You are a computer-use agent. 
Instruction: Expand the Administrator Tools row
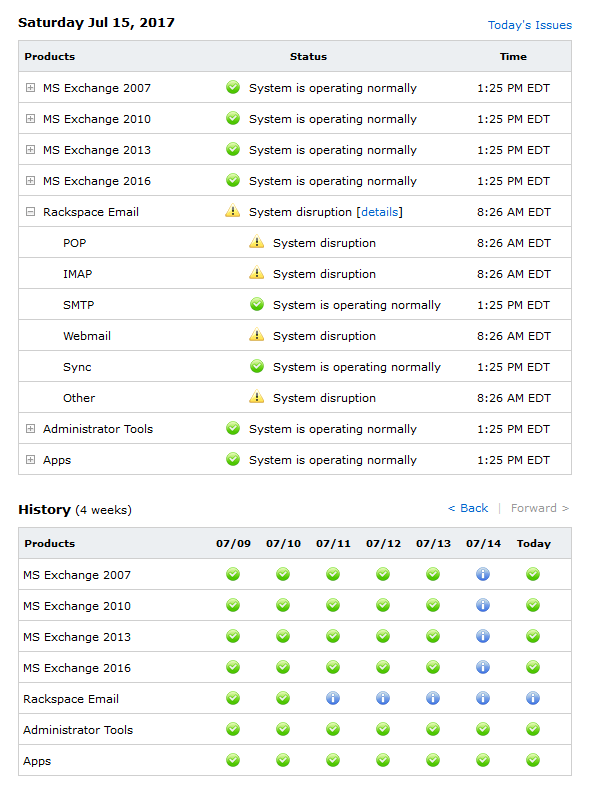coord(31,429)
